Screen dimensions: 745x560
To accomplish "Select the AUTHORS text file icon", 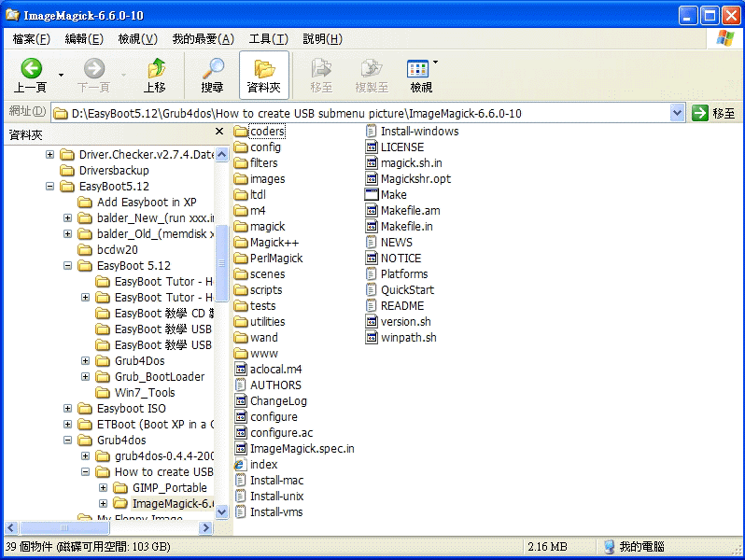I will pos(242,385).
